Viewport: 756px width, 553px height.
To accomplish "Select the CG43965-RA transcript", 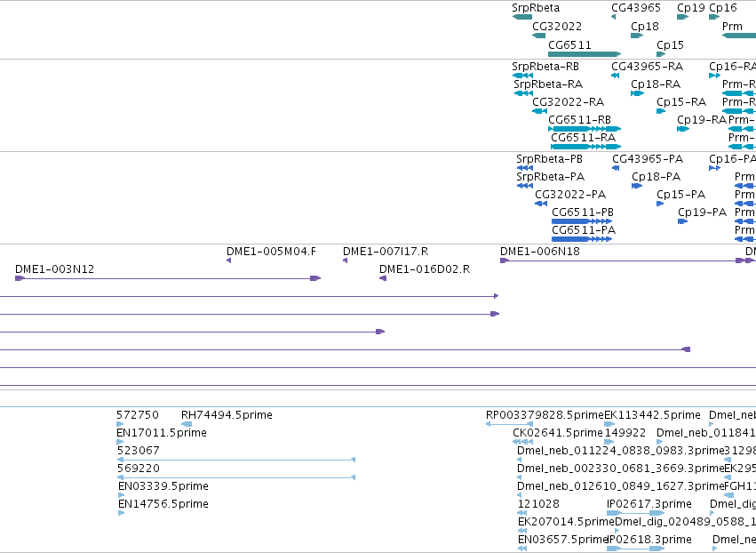I will 616,76.
